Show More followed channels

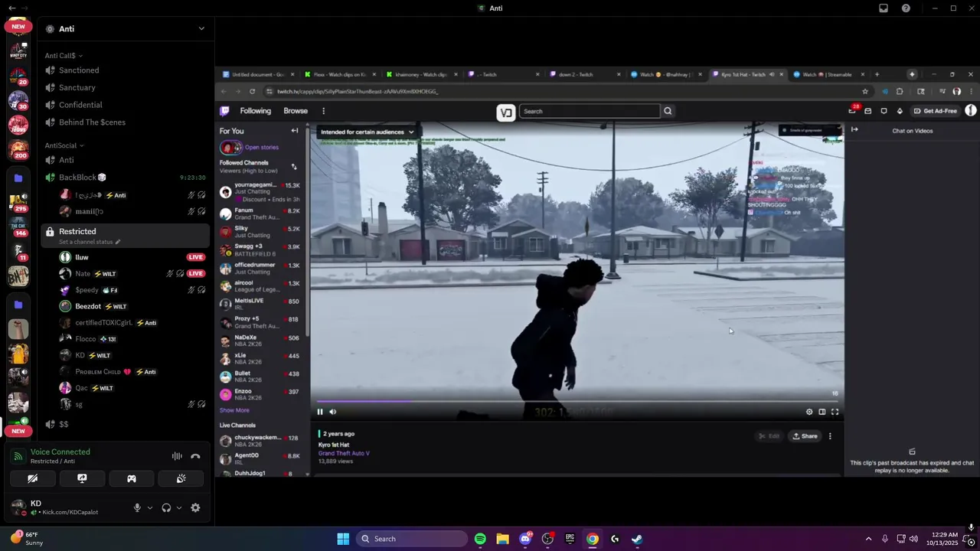234,410
